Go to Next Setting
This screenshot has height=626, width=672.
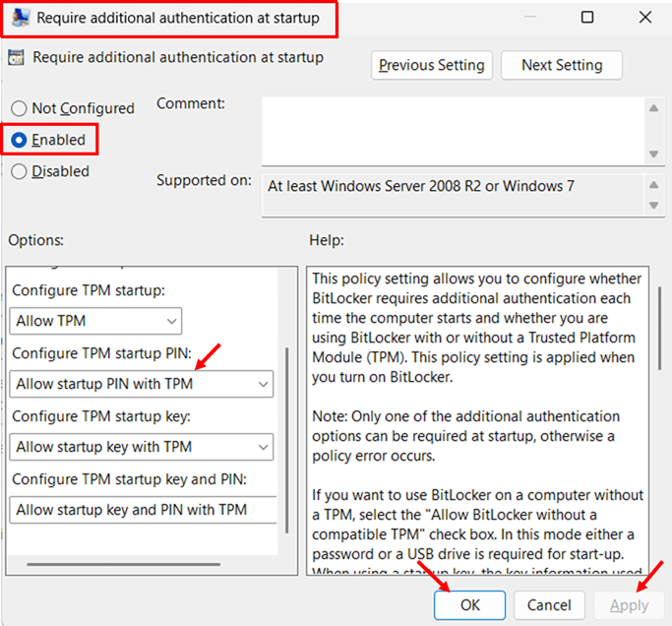[x=561, y=65]
